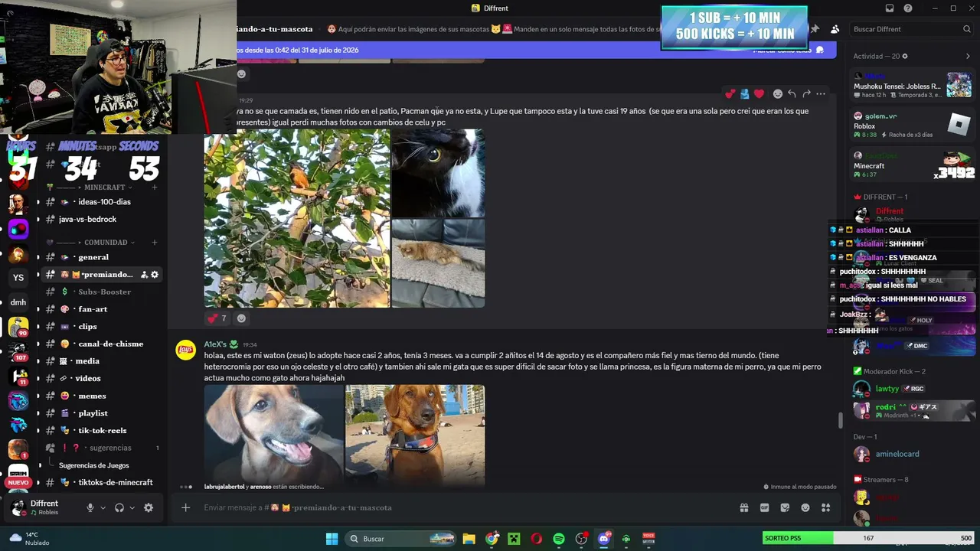Open the headphones output options dropdown
The width and height of the screenshot is (980, 551).
[x=132, y=507]
